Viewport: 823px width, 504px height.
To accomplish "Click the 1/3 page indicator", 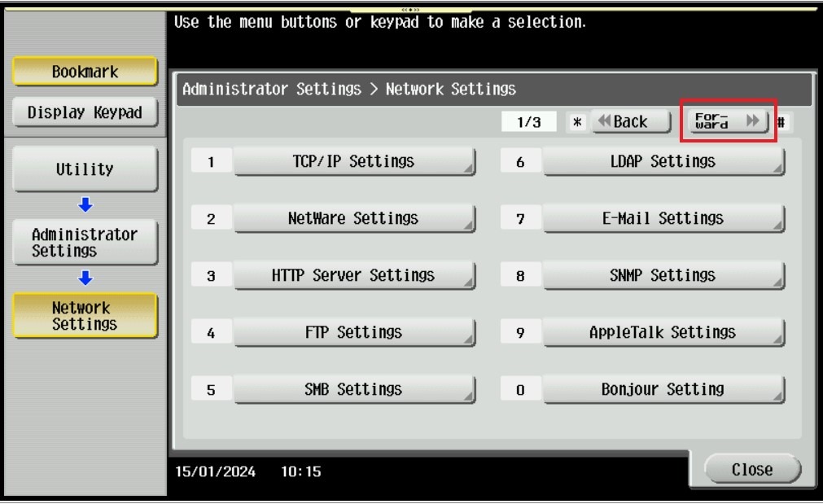I will click(x=529, y=122).
